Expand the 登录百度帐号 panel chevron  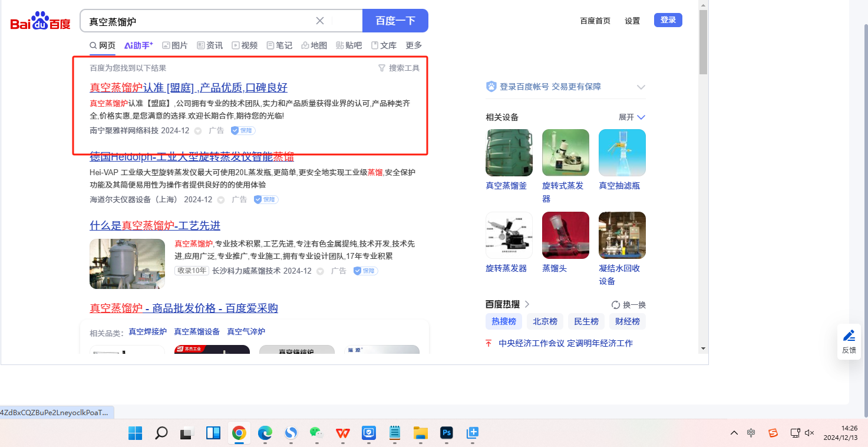point(641,87)
